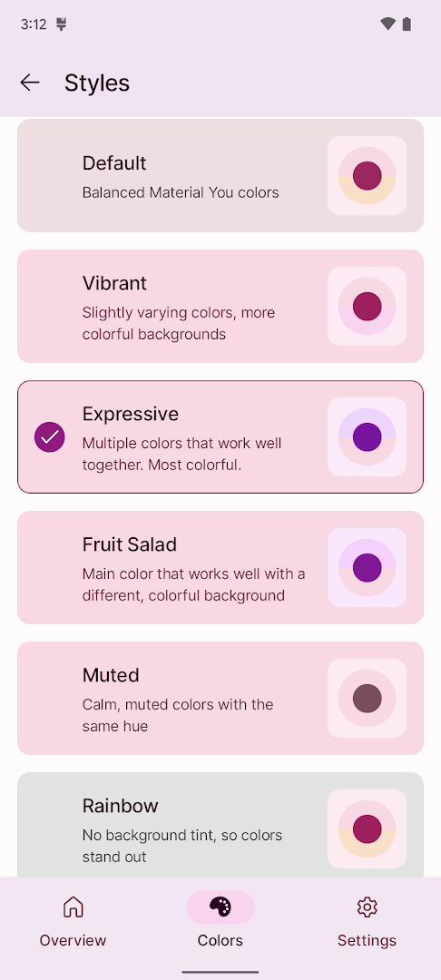
Task: Select the Default style card
Action: [220, 176]
